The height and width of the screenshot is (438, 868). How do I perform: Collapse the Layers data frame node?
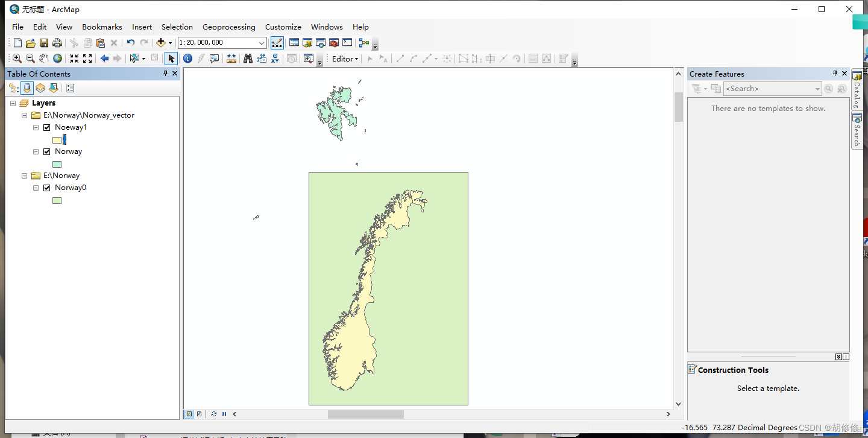tap(13, 103)
